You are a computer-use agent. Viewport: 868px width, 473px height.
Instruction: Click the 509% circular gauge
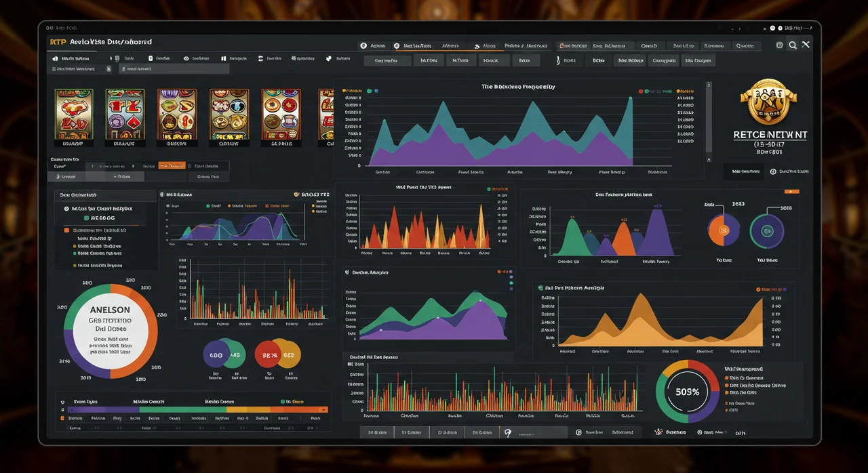[687, 392]
